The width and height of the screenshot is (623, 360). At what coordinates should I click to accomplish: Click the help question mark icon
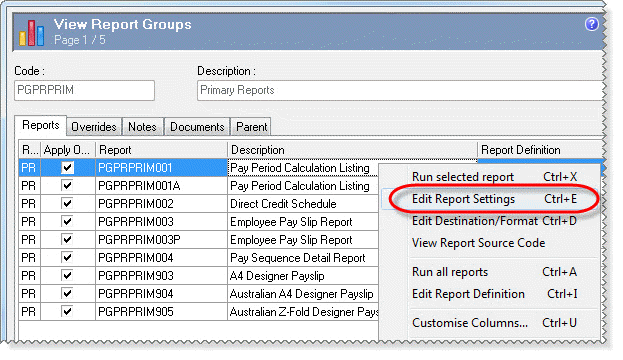pos(592,24)
